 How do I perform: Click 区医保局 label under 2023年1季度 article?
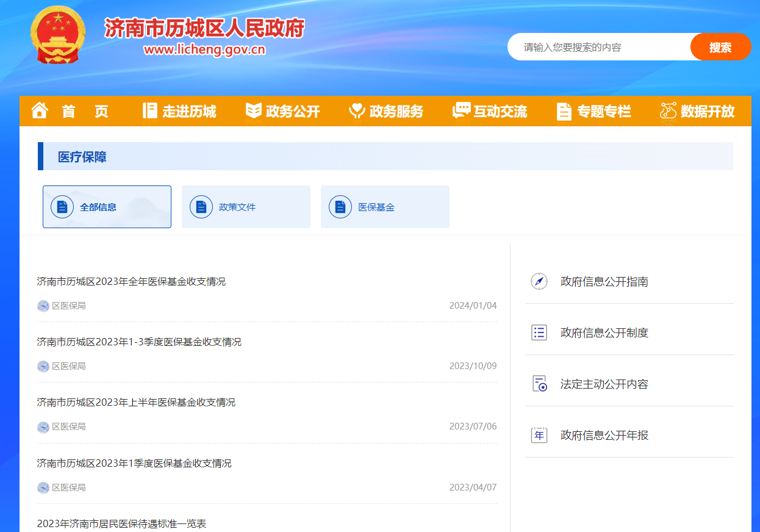69,487
